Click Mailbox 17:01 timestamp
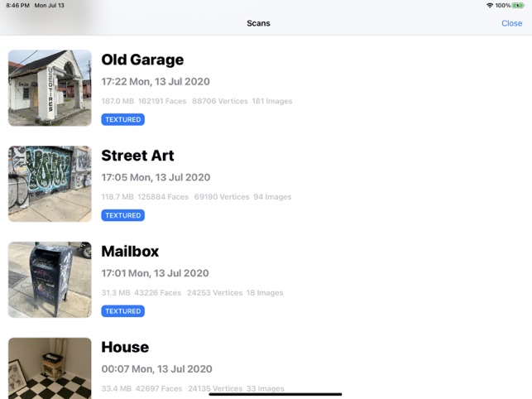 [155, 273]
